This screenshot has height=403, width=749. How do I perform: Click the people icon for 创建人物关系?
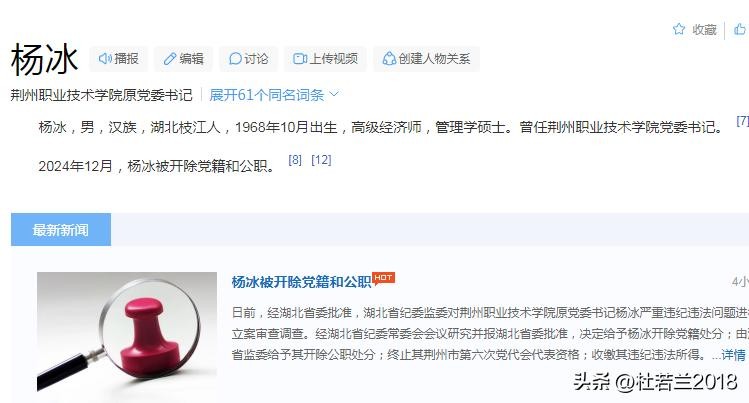(x=389, y=59)
